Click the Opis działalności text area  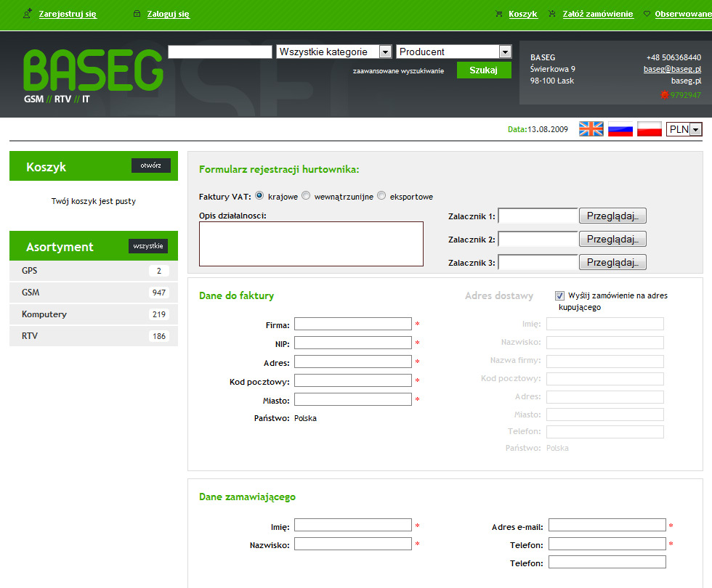pyautogui.click(x=311, y=244)
